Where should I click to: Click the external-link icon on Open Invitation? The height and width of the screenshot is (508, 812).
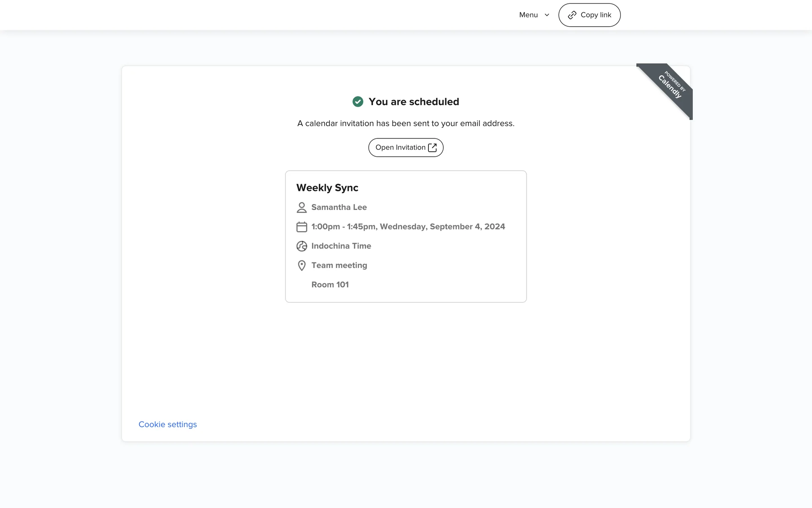tap(432, 147)
